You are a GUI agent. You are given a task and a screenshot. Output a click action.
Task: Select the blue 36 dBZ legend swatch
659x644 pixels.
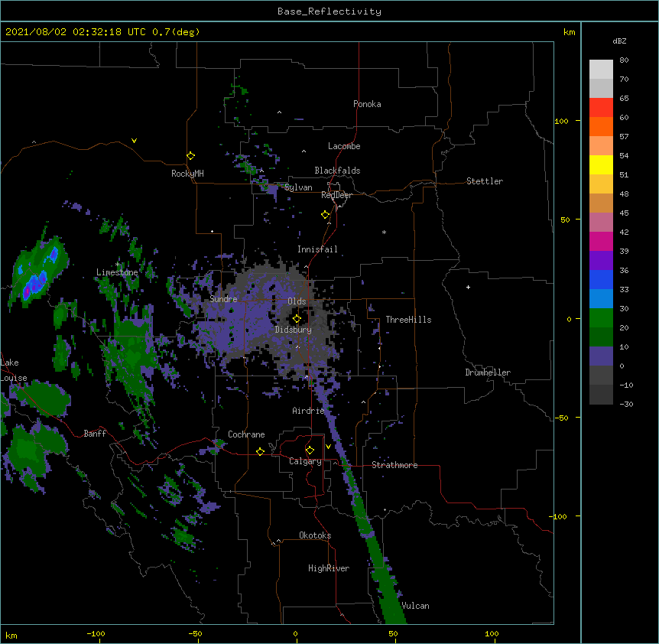[601, 279]
